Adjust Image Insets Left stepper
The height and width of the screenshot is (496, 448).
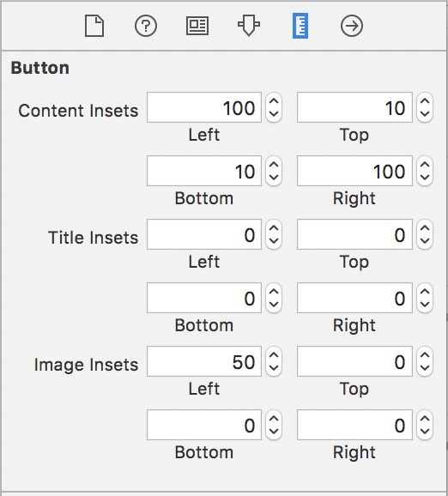pyautogui.click(x=274, y=361)
